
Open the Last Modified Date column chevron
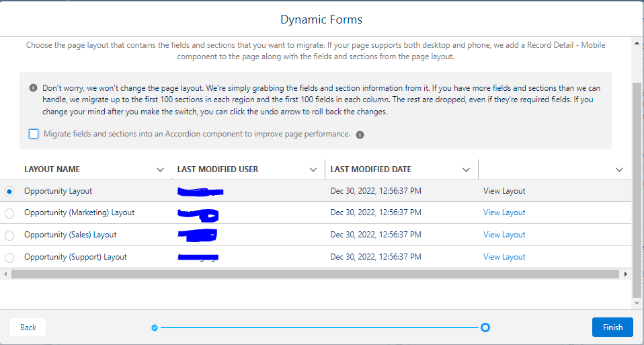[467, 170]
